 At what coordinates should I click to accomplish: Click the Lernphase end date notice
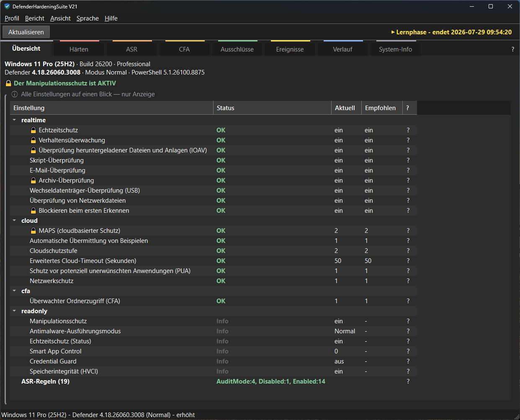pyautogui.click(x=451, y=32)
